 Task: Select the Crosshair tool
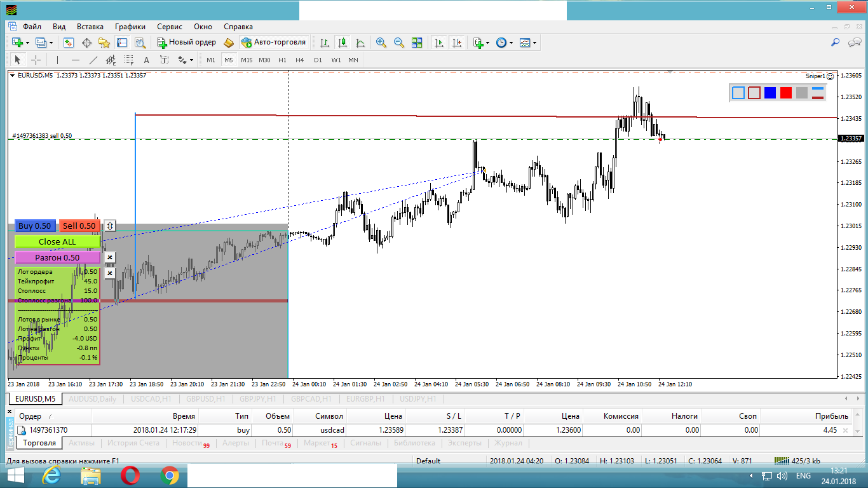pos(36,60)
